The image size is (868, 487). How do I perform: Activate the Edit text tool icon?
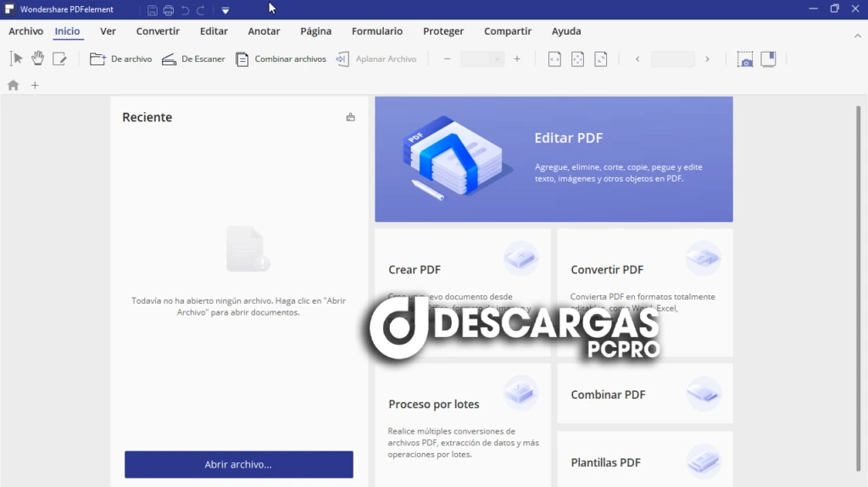coord(59,59)
